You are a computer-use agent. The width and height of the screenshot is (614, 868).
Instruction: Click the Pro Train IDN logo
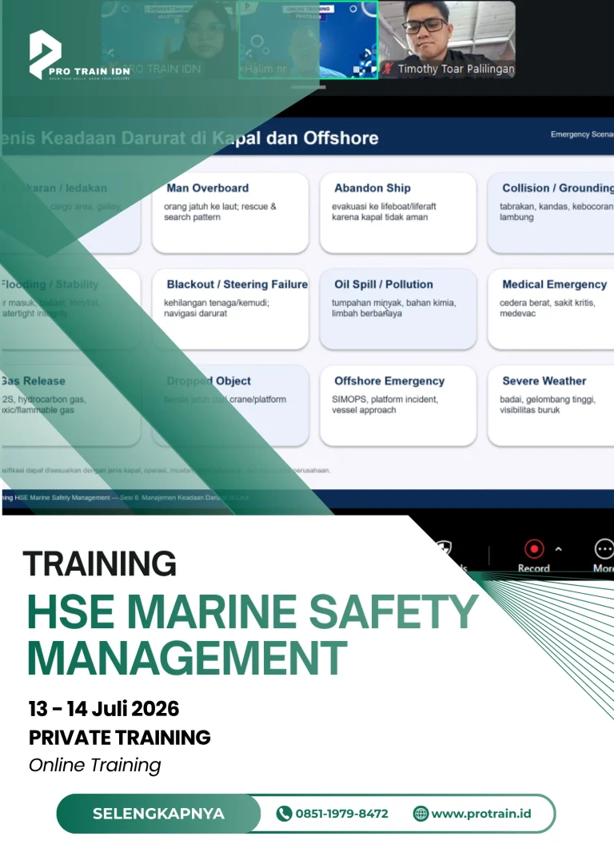[80, 55]
